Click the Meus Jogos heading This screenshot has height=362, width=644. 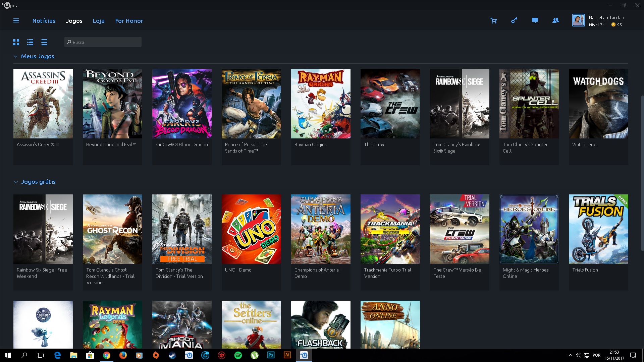38,56
